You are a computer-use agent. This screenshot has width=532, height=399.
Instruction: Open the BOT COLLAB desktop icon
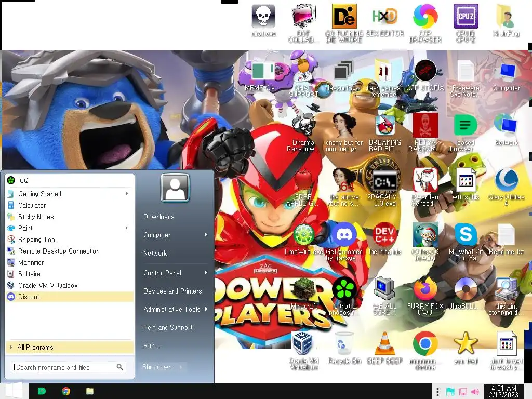(303, 17)
